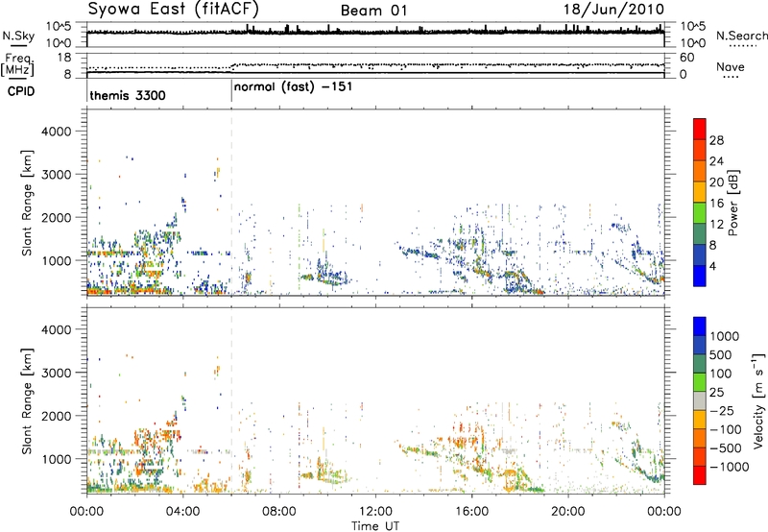Click the 'Syowa East (fitACF)' title text
This screenshot has height=532, width=768.
click(173, 10)
